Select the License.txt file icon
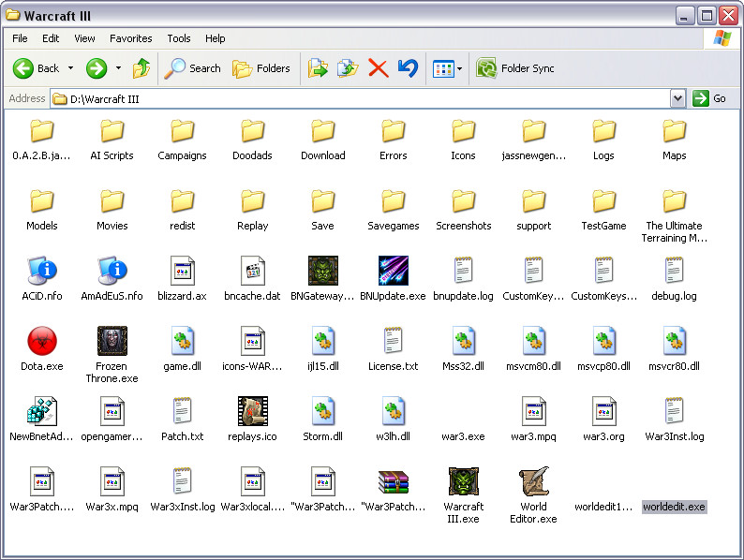 point(393,341)
